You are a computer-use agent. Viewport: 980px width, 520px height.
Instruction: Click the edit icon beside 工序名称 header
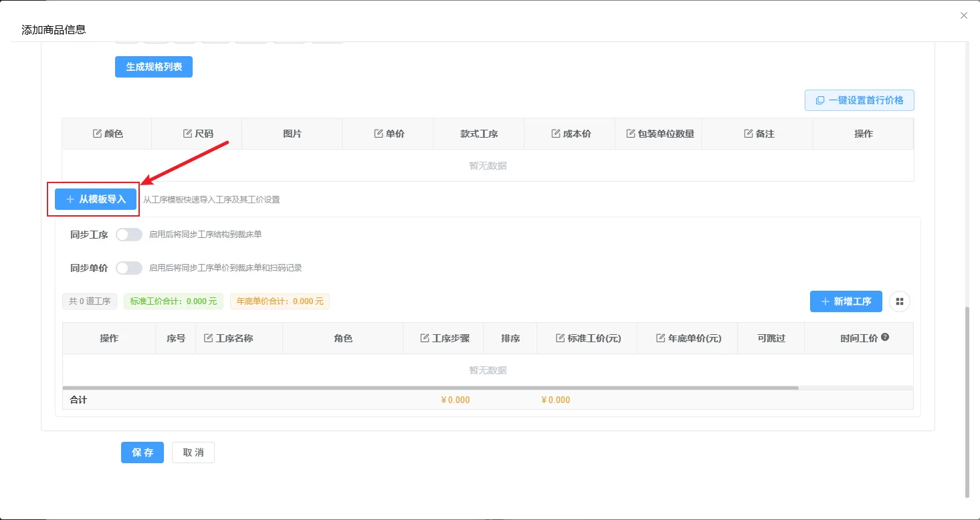click(x=208, y=338)
